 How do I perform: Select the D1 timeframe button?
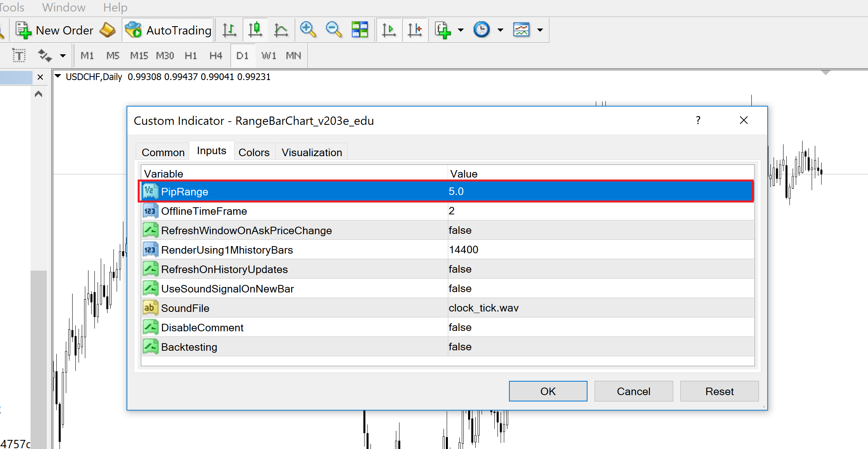242,56
